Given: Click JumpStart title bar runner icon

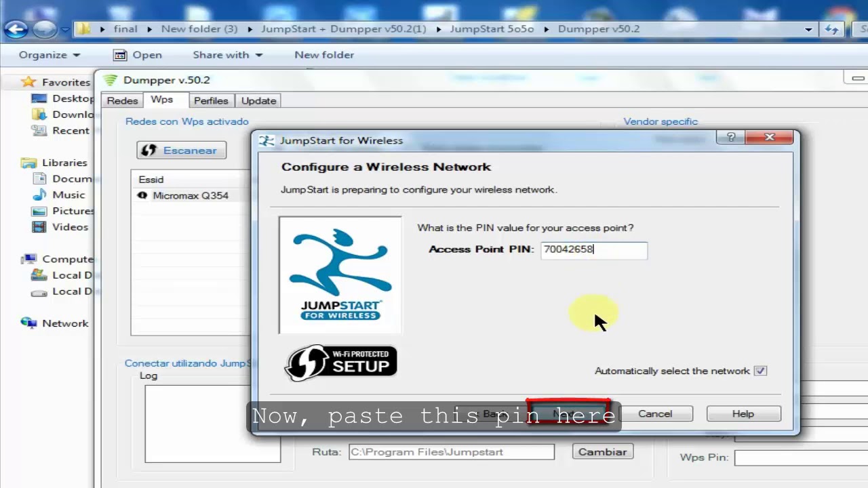Looking at the screenshot, I should click(x=268, y=140).
